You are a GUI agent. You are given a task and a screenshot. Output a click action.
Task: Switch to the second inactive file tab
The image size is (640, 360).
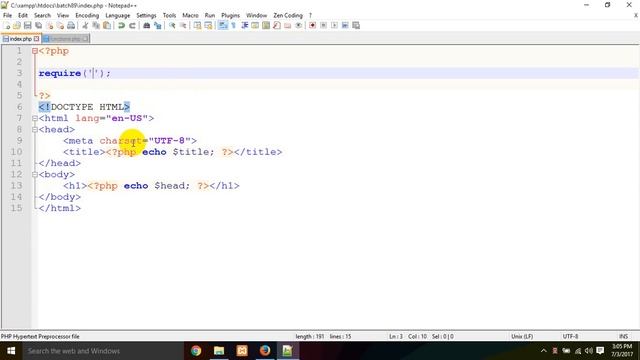65,39
